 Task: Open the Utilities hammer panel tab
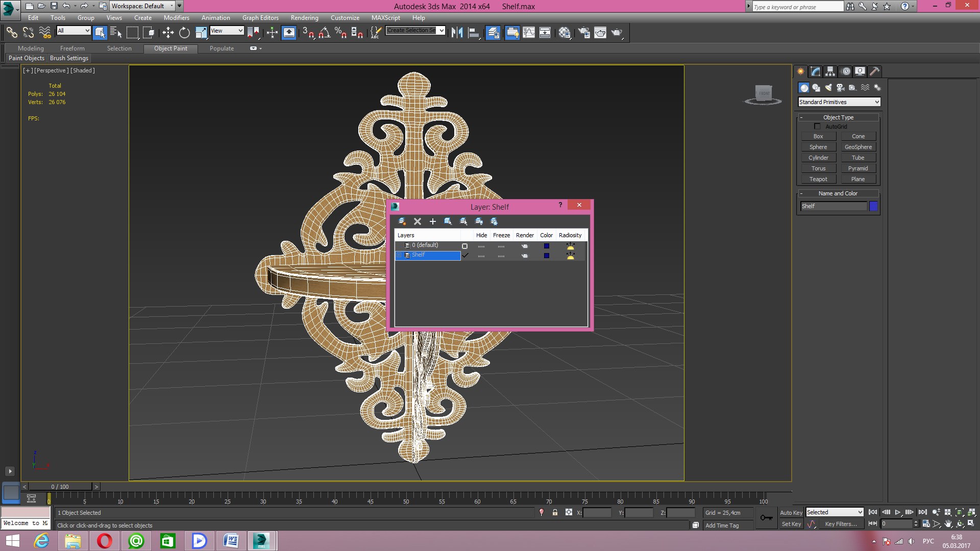875,71
